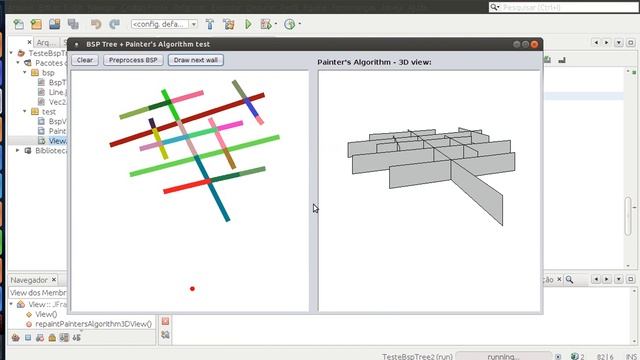Collapse the View::JFrame class node

[11, 304]
